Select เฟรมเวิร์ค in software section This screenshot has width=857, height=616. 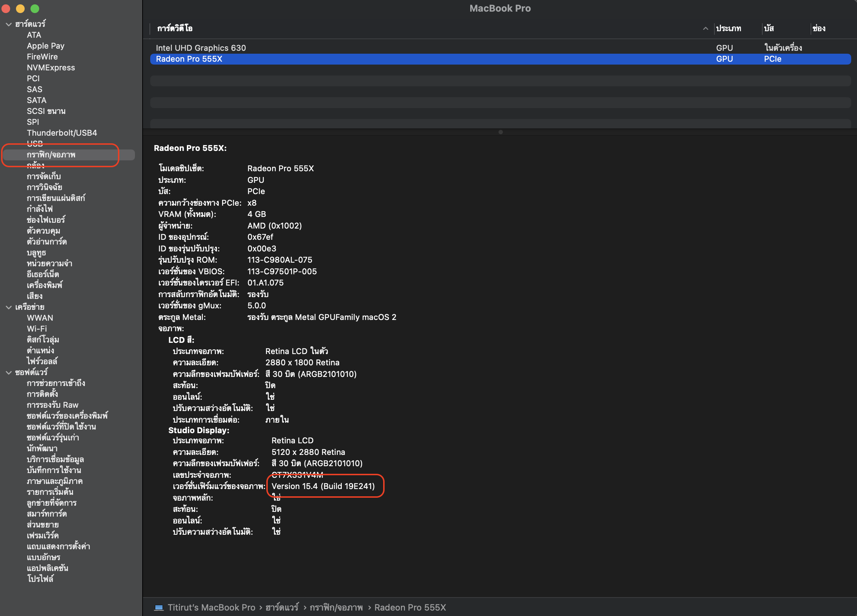pos(43,535)
